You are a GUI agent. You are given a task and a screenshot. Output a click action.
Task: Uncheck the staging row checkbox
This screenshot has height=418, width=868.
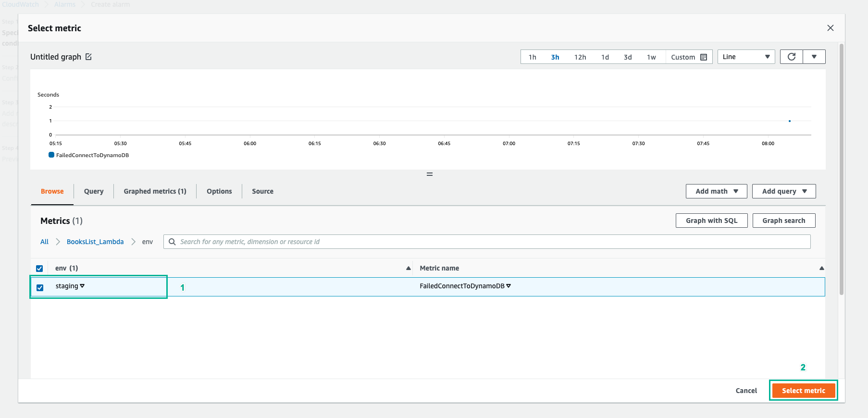click(x=40, y=288)
